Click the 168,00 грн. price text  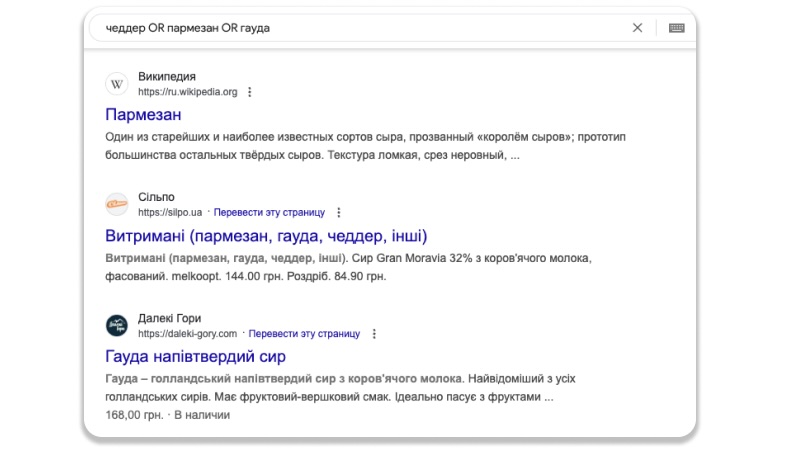(134, 415)
